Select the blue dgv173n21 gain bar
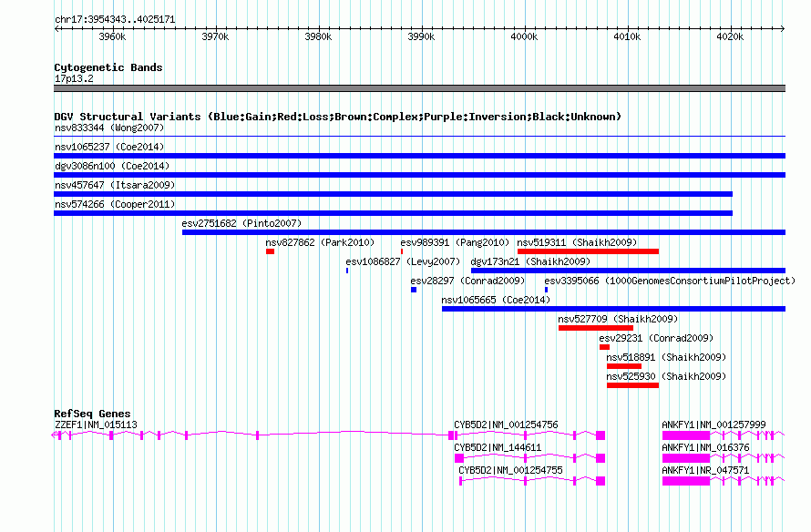 point(629,271)
